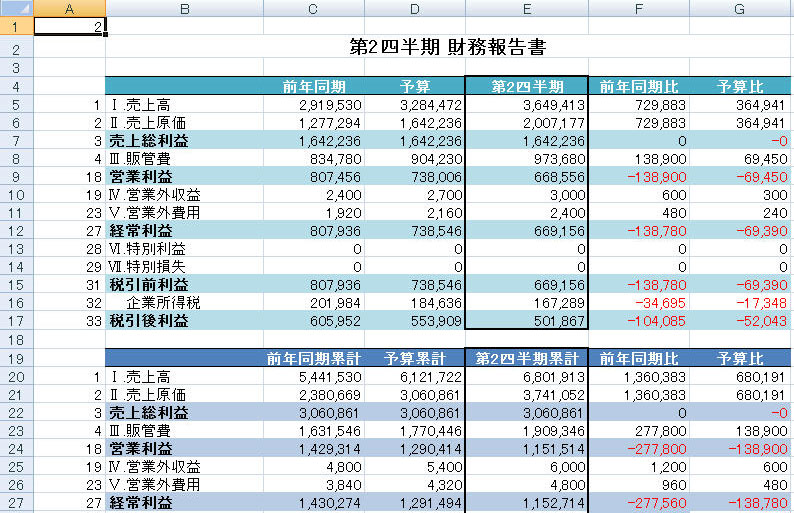Click cell value 973,680

[560, 159]
